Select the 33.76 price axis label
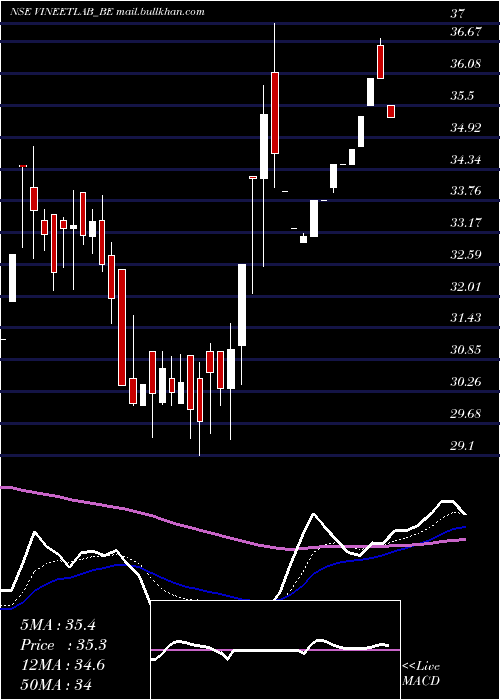This screenshot has height=700, width=500. pos(465,191)
